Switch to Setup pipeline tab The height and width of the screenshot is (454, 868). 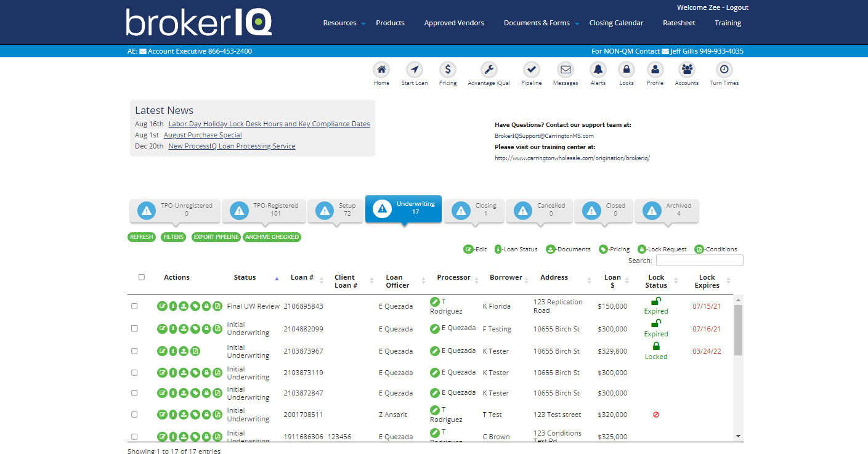(x=335, y=211)
